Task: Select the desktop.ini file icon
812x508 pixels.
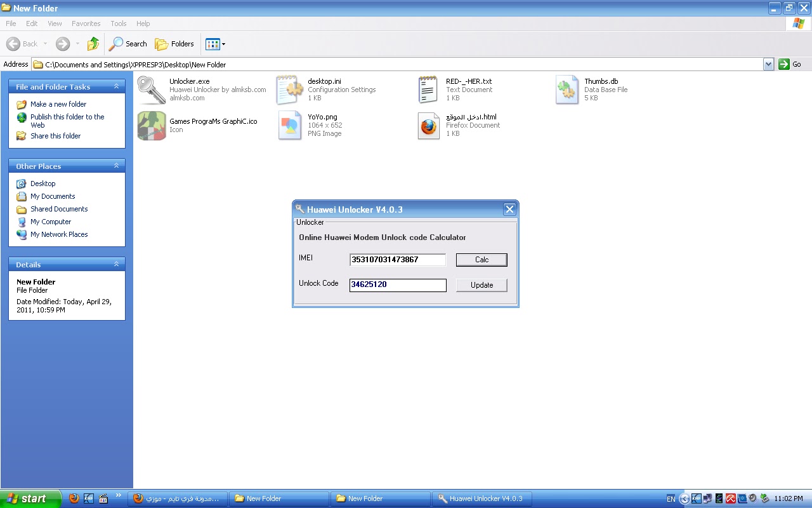Action: tap(290, 90)
